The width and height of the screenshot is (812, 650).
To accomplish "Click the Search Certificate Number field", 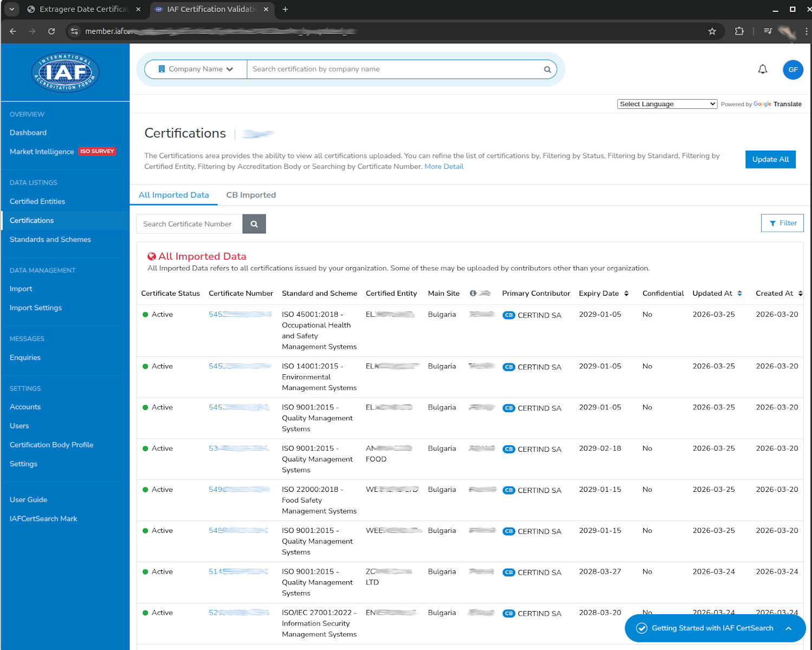I will point(189,224).
